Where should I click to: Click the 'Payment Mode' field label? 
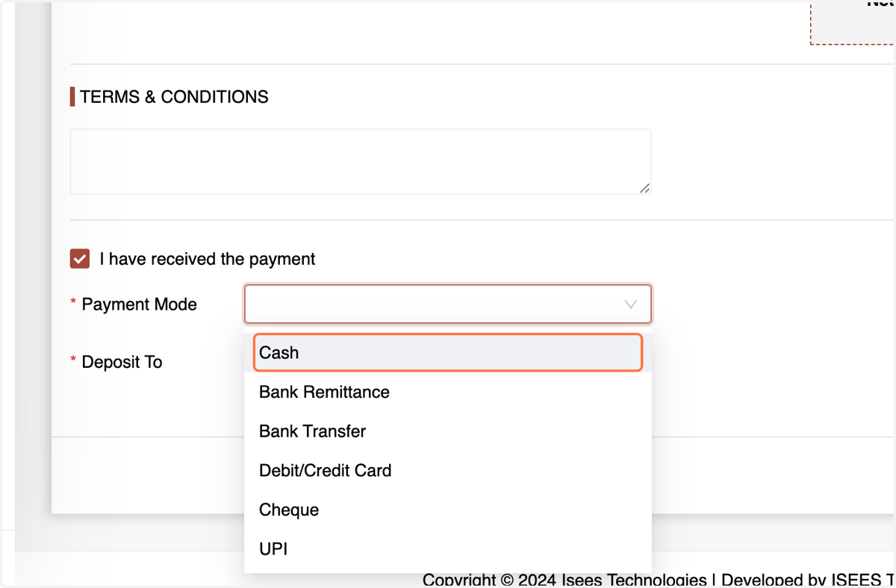pyautogui.click(x=139, y=304)
